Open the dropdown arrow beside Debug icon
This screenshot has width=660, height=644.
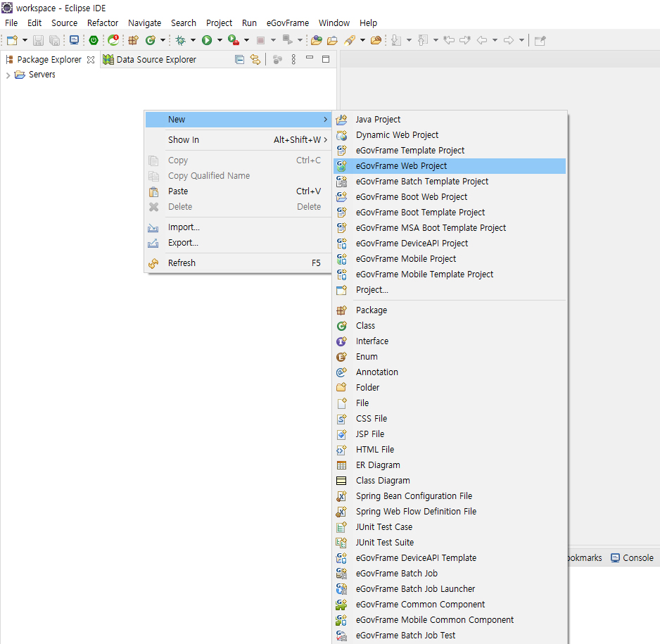click(193, 41)
